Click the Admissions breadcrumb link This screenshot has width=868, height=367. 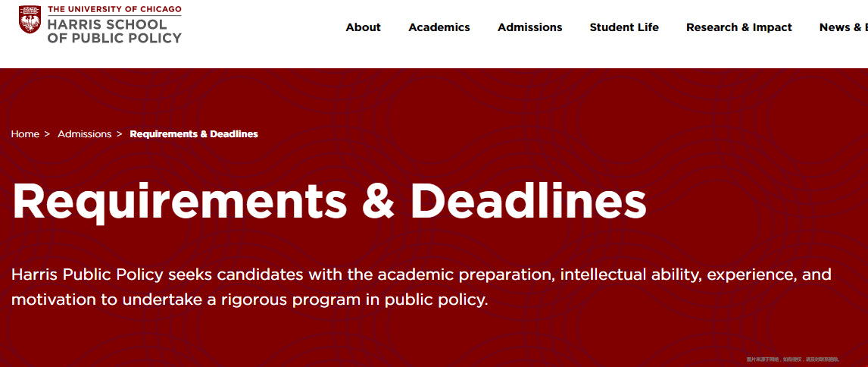click(x=85, y=134)
